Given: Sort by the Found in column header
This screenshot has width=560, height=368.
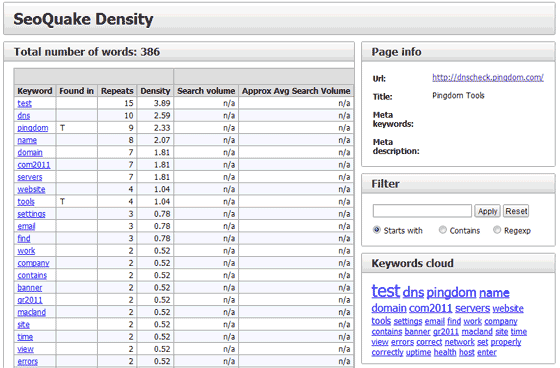Looking at the screenshot, I should point(76,91).
